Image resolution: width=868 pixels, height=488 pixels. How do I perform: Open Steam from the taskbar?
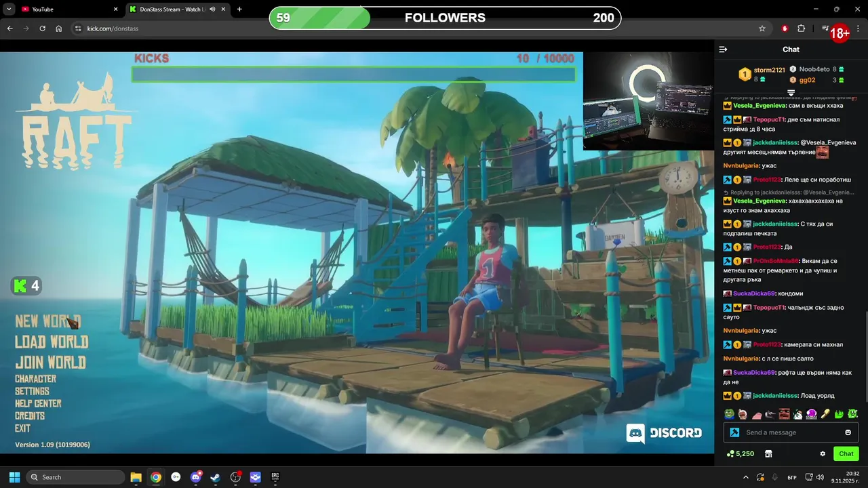(216, 477)
